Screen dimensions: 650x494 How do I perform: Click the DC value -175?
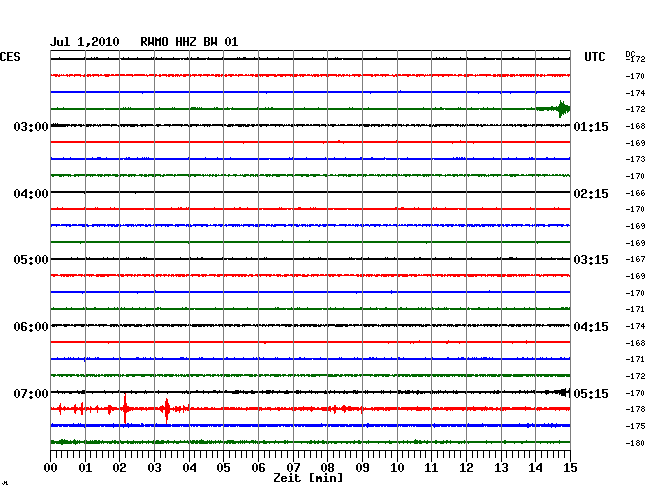coord(635,426)
